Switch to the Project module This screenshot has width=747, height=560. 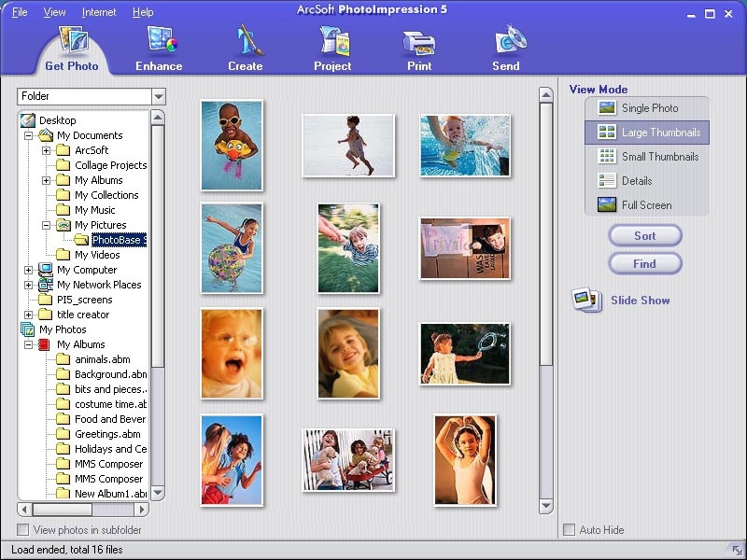[331, 42]
